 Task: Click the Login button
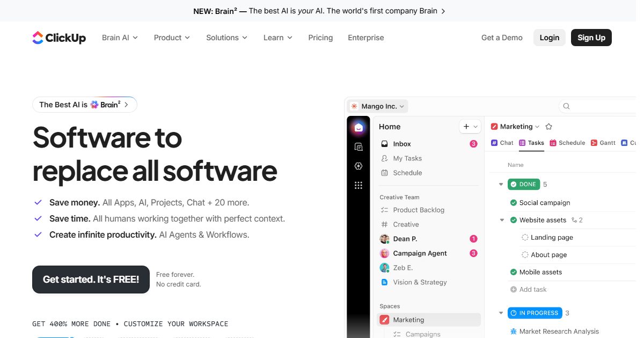pyautogui.click(x=549, y=38)
